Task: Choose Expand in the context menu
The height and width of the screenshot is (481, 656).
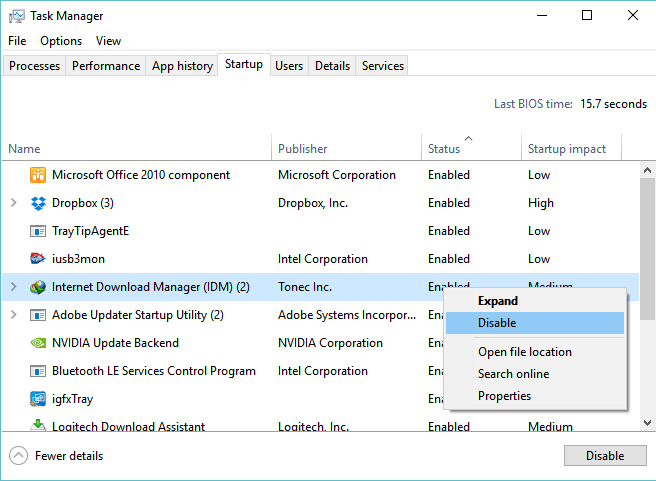Action: click(535, 301)
